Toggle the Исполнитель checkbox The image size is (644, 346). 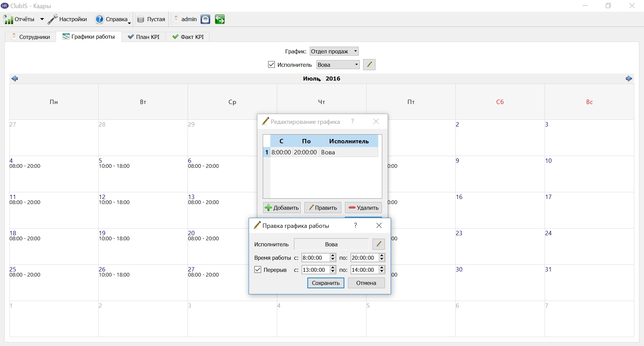(271, 64)
